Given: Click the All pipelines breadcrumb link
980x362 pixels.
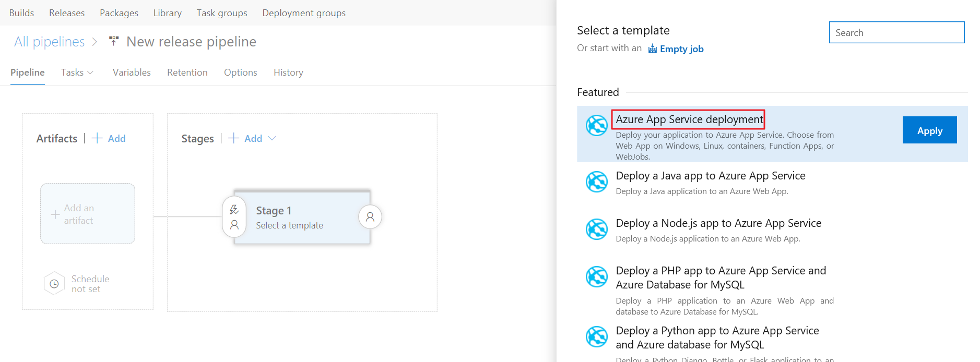Looking at the screenshot, I should click(49, 42).
